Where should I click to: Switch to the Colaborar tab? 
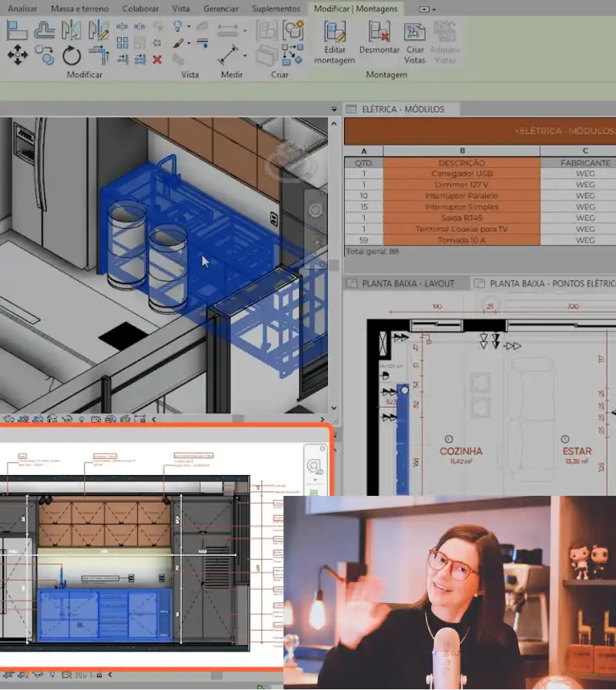(x=140, y=8)
